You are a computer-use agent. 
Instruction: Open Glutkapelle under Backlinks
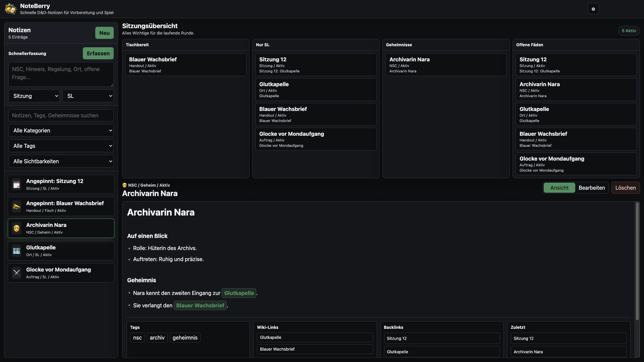click(442, 352)
